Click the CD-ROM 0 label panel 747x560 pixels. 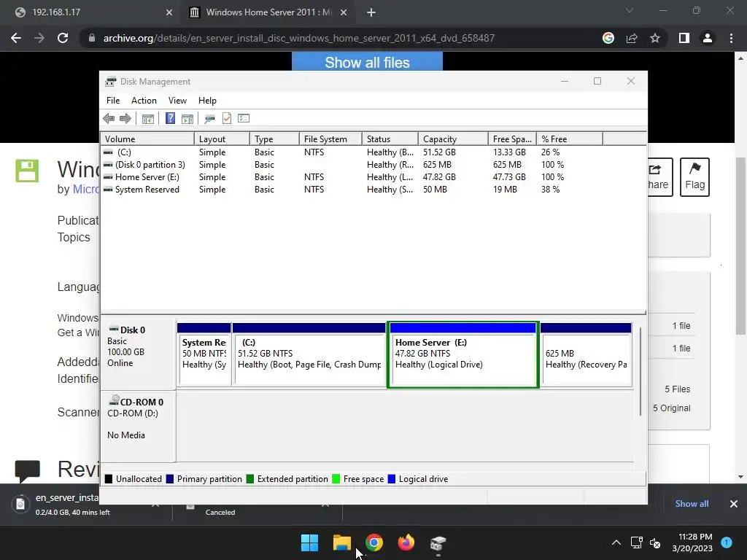(x=138, y=426)
